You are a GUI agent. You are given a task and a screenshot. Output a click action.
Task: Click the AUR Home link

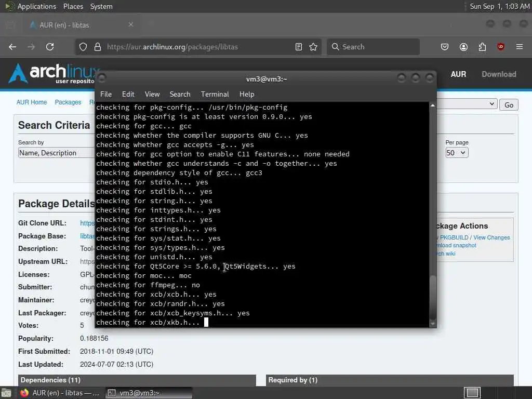point(32,102)
